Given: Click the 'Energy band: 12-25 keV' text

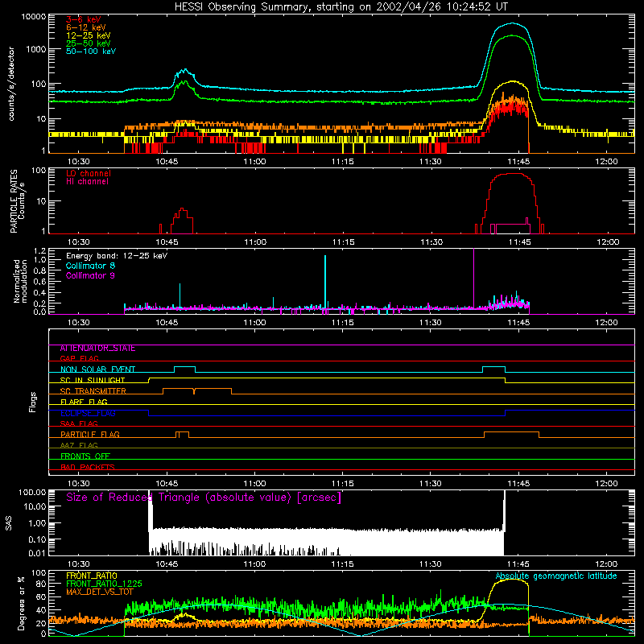Looking at the screenshot, I should pyautogui.click(x=117, y=256).
